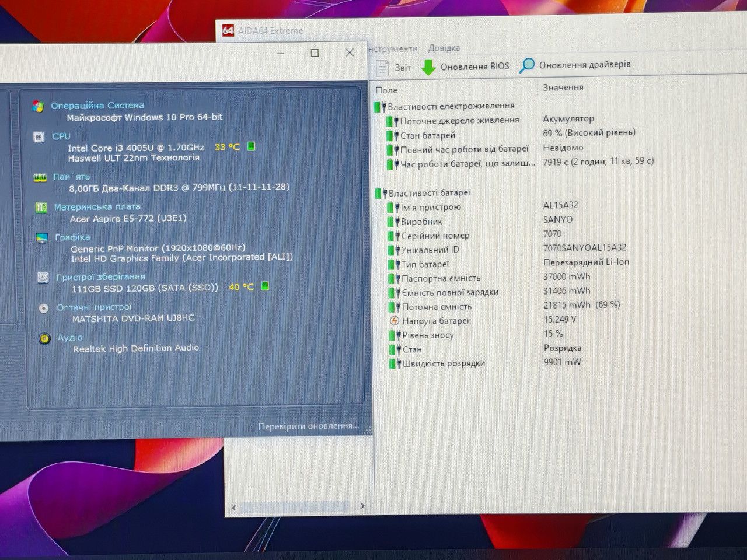
Task: Click the AIDA64 Extreme title bar icon
Action: point(228,30)
